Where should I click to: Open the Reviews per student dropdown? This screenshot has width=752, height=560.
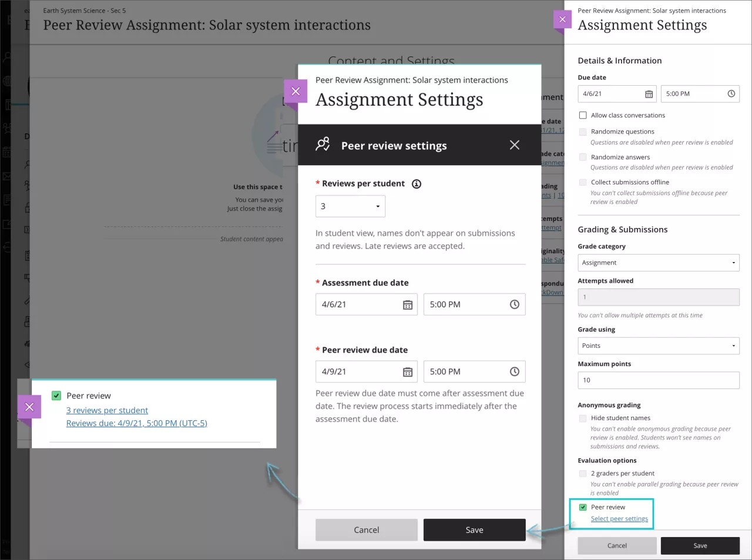pyautogui.click(x=350, y=206)
